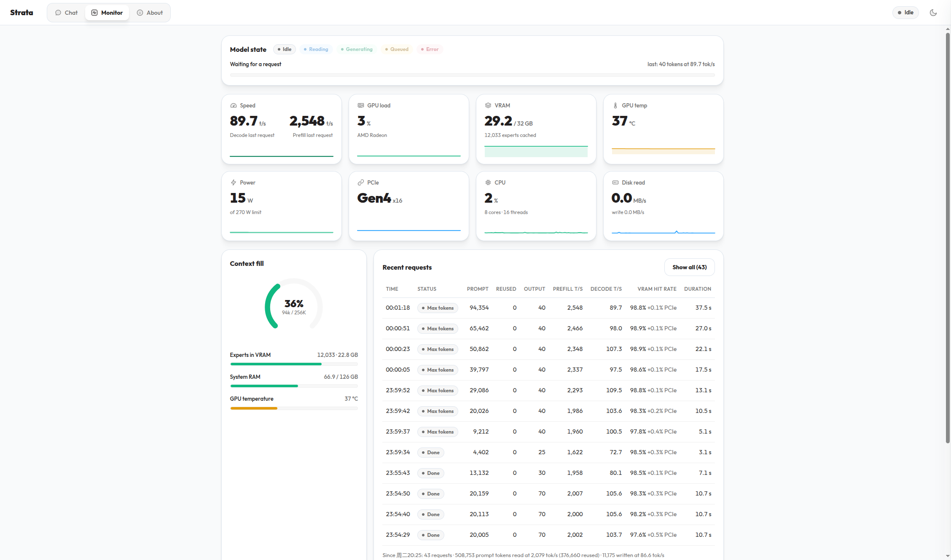Click decode value 109.5
Screen dimensions: 951x560
[x=614, y=390]
